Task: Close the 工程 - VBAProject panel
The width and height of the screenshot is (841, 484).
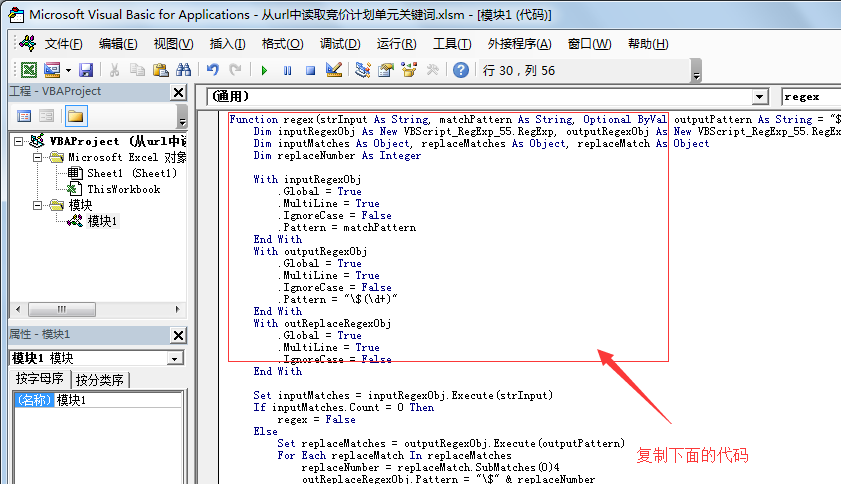Action: [179, 92]
